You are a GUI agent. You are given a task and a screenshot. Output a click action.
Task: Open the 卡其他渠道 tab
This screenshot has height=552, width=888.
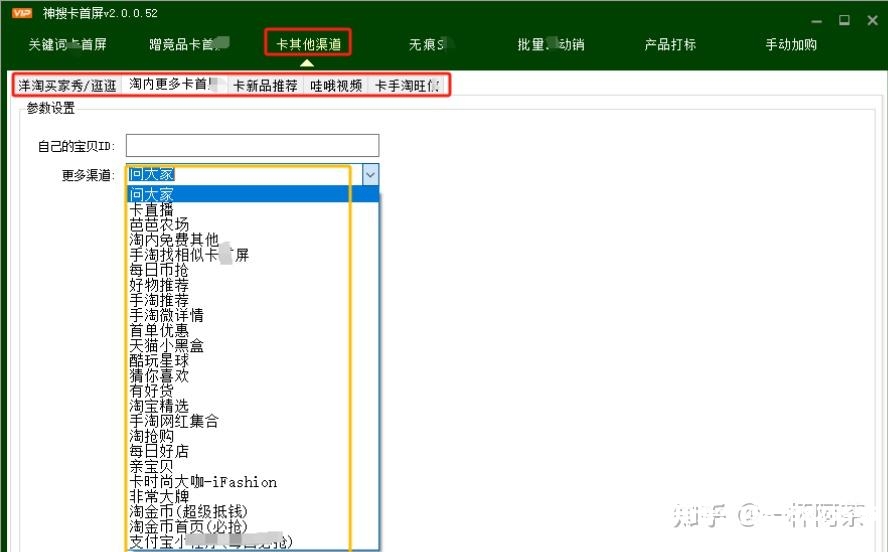308,45
